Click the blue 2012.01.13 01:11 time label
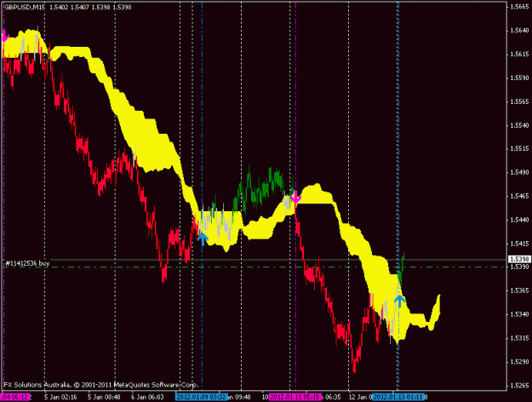This screenshot has height=402, width=532. pos(398,397)
